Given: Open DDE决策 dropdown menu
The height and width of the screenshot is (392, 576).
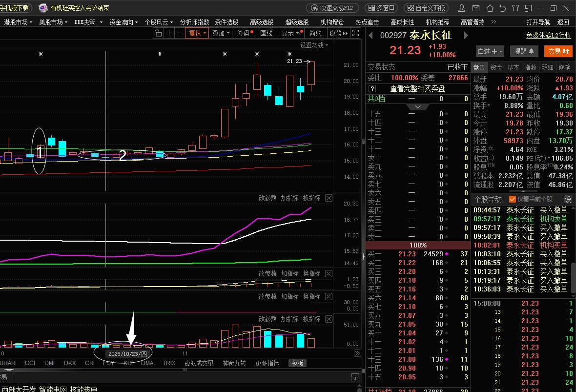Looking at the screenshot, I should tap(88, 22).
